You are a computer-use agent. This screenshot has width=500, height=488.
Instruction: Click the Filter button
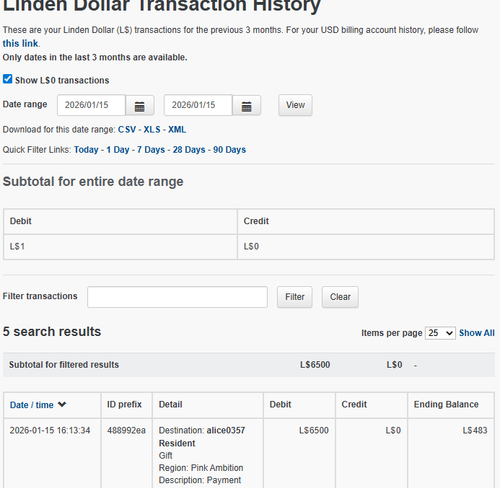tap(295, 297)
